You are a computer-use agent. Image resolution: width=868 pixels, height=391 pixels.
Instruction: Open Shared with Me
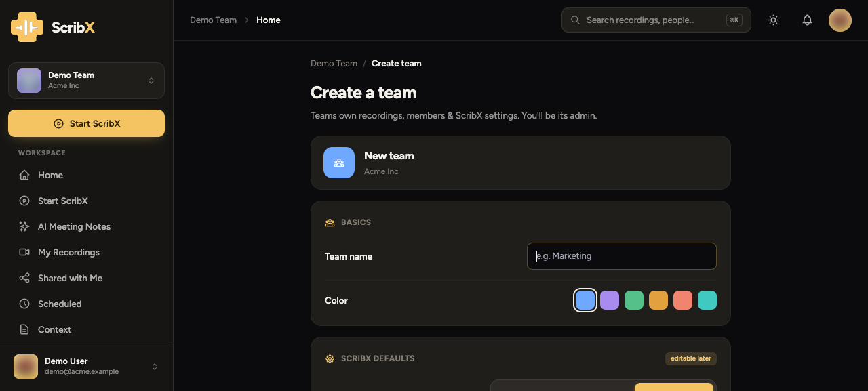click(87, 278)
